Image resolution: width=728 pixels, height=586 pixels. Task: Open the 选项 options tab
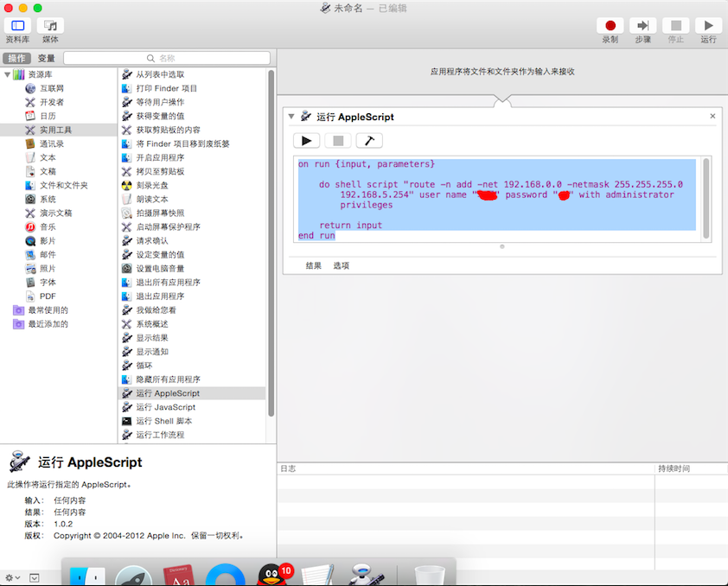pyautogui.click(x=341, y=265)
